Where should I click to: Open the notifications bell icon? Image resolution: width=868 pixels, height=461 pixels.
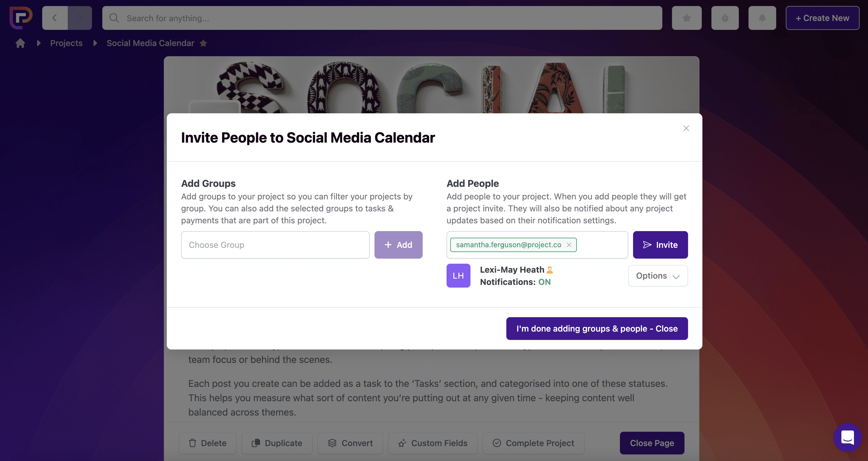tap(762, 18)
